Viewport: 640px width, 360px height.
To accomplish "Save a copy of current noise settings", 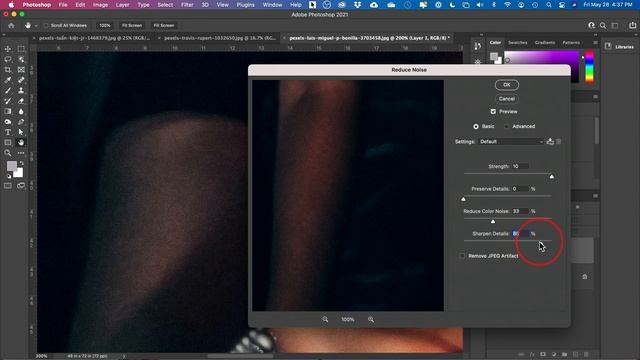I will click(x=550, y=142).
